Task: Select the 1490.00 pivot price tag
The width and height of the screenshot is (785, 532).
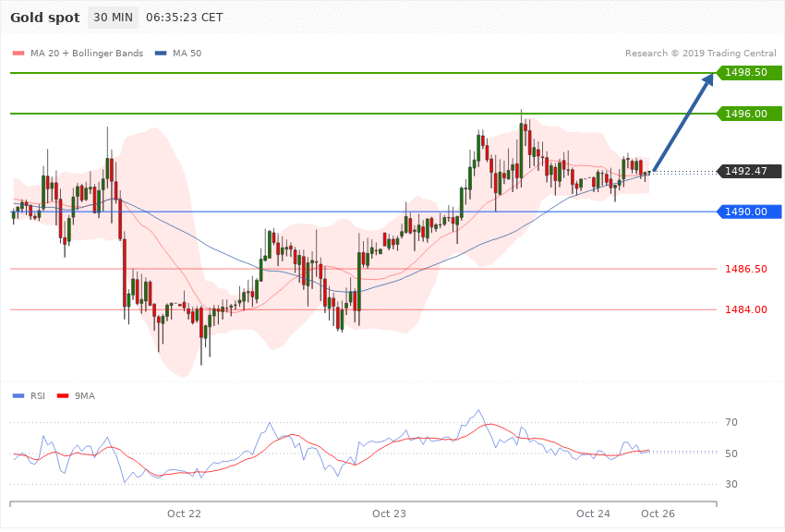Action: 750,212
